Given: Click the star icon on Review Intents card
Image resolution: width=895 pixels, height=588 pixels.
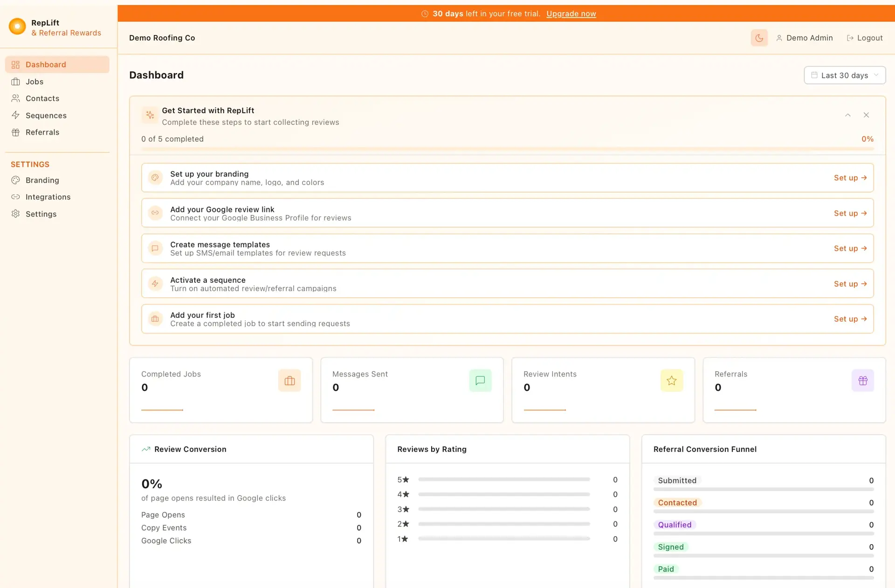Looking at the screenshot, I should [x=671, y=381].
